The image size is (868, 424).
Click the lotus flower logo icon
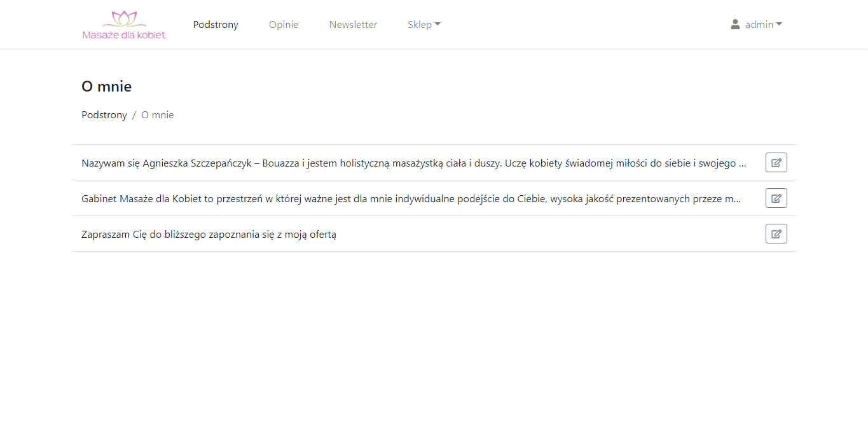tap(123, 17)
